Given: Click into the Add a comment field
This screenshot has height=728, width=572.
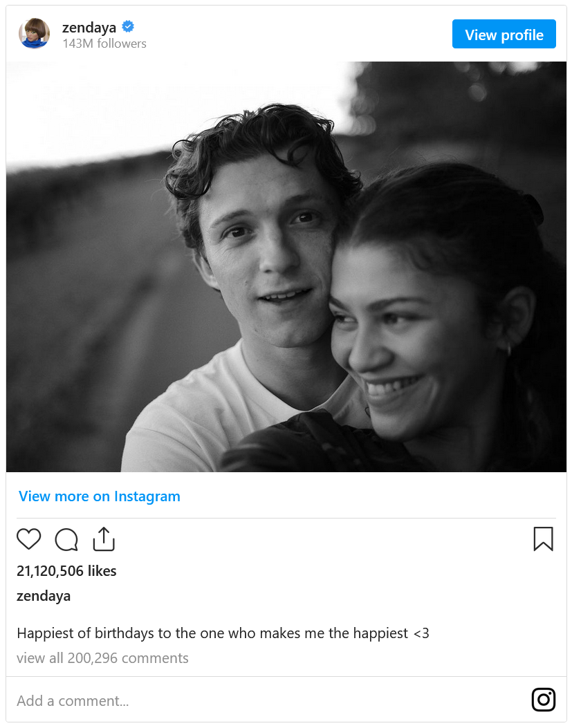Looking at the screenshot, I should click(263, 700).
